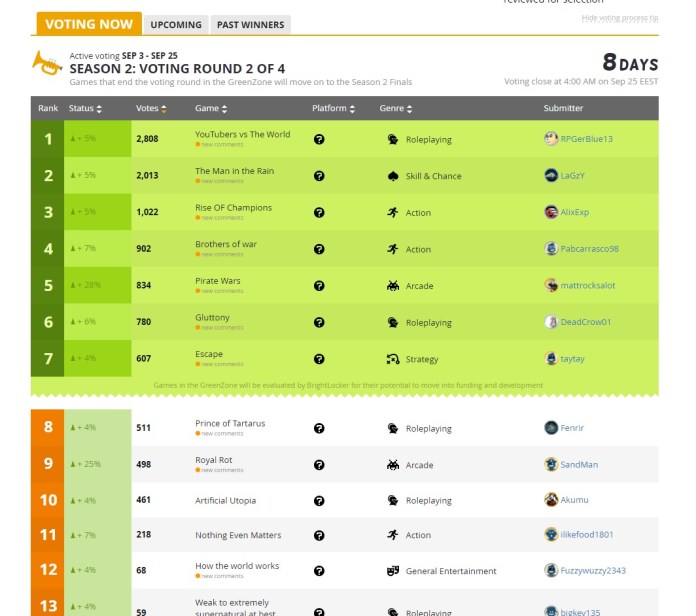
Task: Visit submitter Fenrir's profile
Action: (x=572, y=428)
